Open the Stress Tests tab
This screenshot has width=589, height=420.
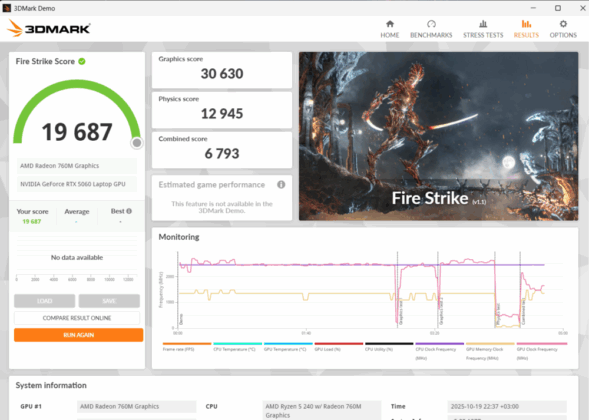click(483, 29)
